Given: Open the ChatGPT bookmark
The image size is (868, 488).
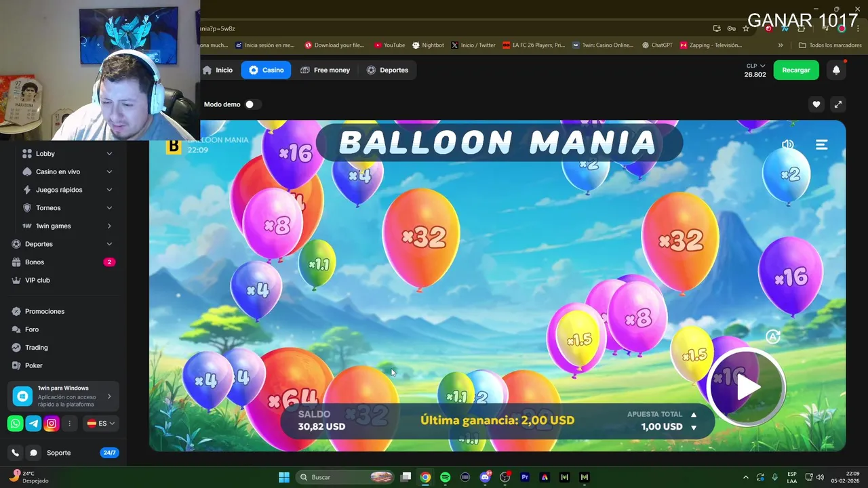Looking at the screenshot, I should (x=657, y=45).
